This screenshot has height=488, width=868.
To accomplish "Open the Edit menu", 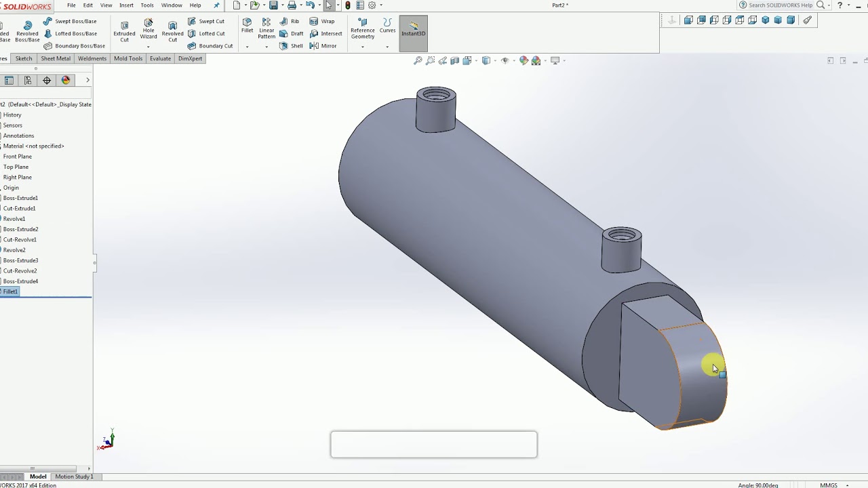I will click(88, 5).
